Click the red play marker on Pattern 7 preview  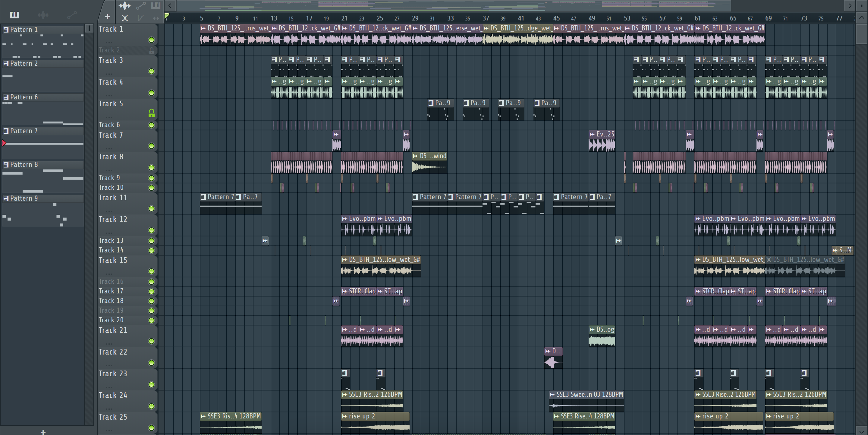point(4,143)
